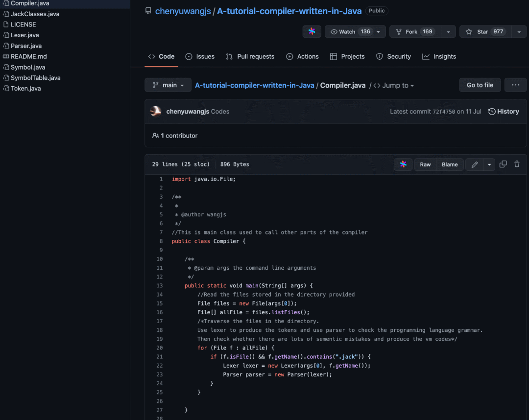Copy raw contents with the copy icon

[503, 164]
